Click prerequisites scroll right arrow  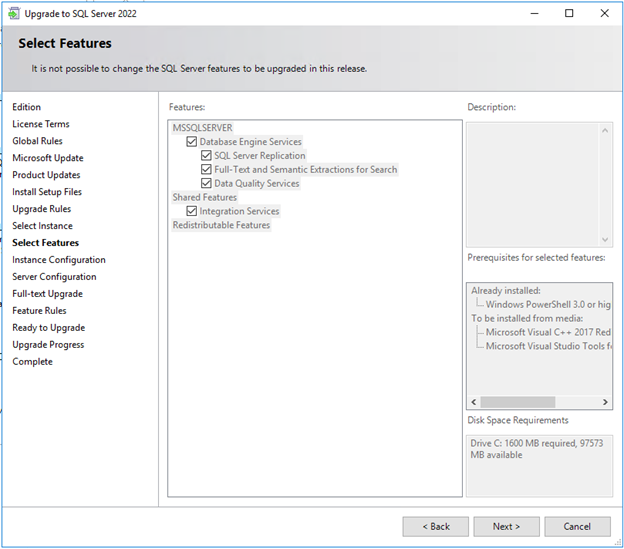605,402
